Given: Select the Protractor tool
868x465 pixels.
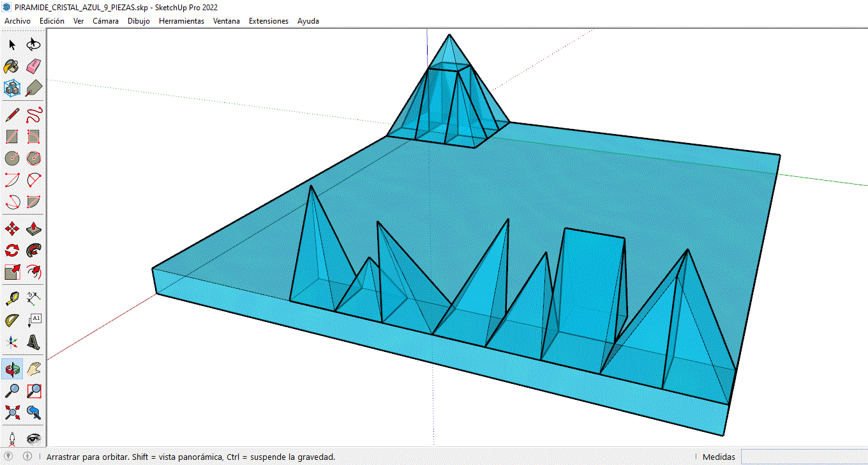Looking at the screenshot, I should coord(12,320).
